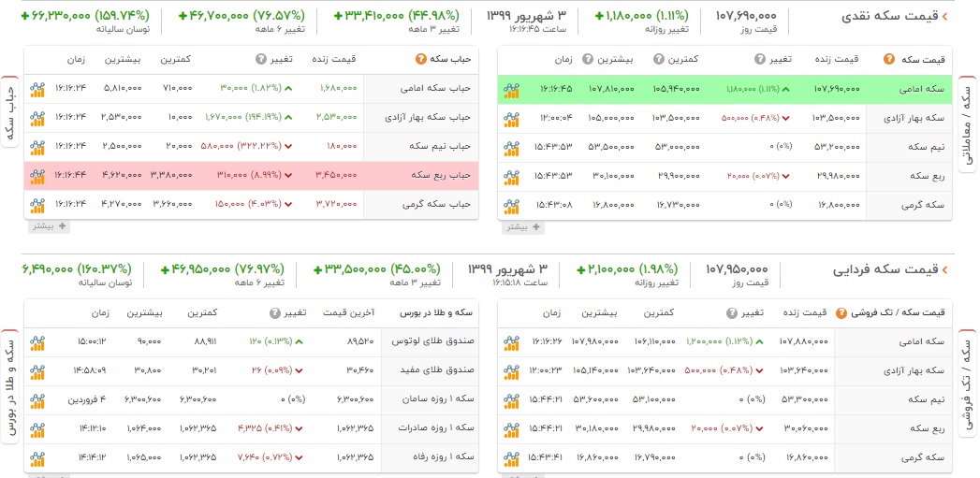The image size is (980, 478).
Task: Open chart icon for صندوق طلای مفید row
Action: pyautogui.click(x=37, y=370)
